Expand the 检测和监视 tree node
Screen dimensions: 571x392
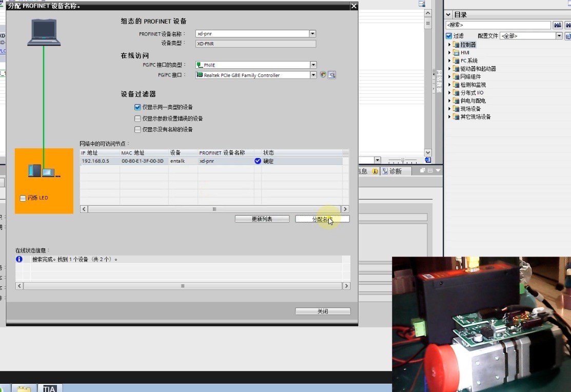(x=449, y=85)
